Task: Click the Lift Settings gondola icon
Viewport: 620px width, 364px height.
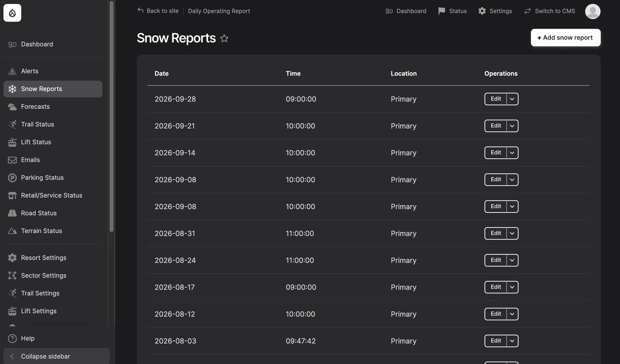Action: (12, 311)
